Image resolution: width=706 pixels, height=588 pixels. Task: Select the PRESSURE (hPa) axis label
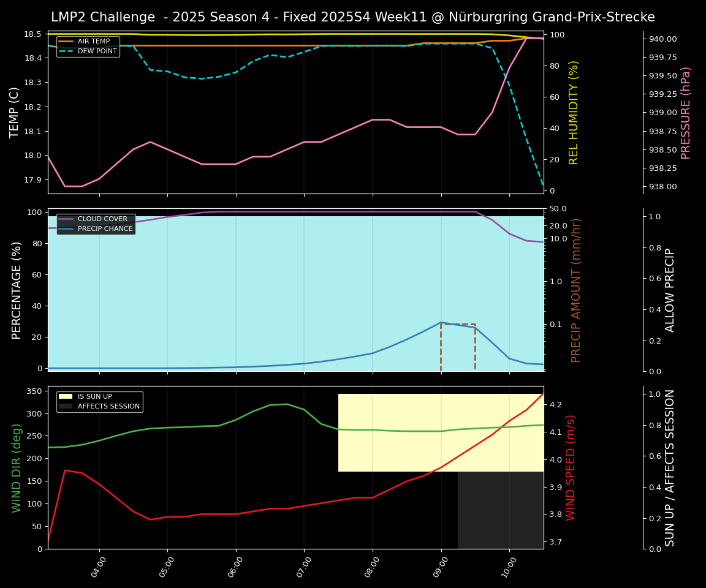[x=686, y=113]
